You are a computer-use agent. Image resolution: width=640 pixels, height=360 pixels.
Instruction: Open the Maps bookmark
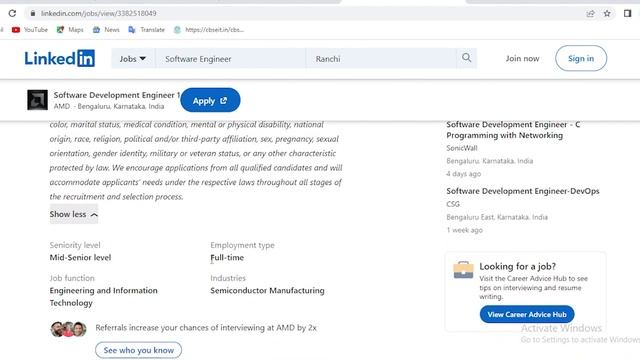click(70, 30)
